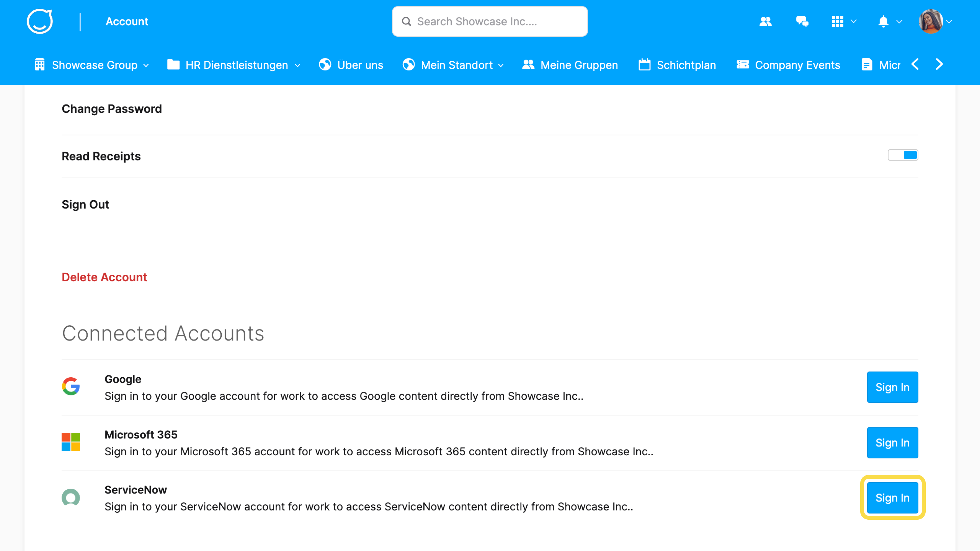Screen dimensions: 980x551
Task: Click the Search Showcase Inc field
Action: [x=490, y=21]
